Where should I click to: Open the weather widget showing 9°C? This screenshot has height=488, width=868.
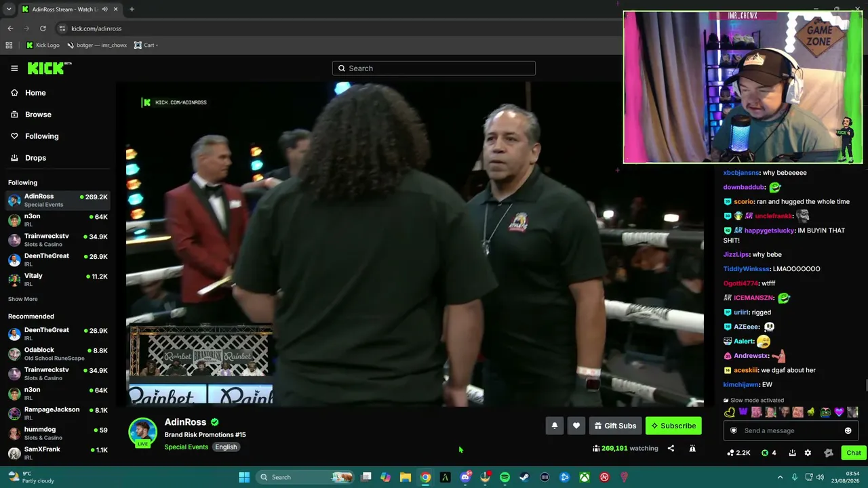tap(30, 477)
